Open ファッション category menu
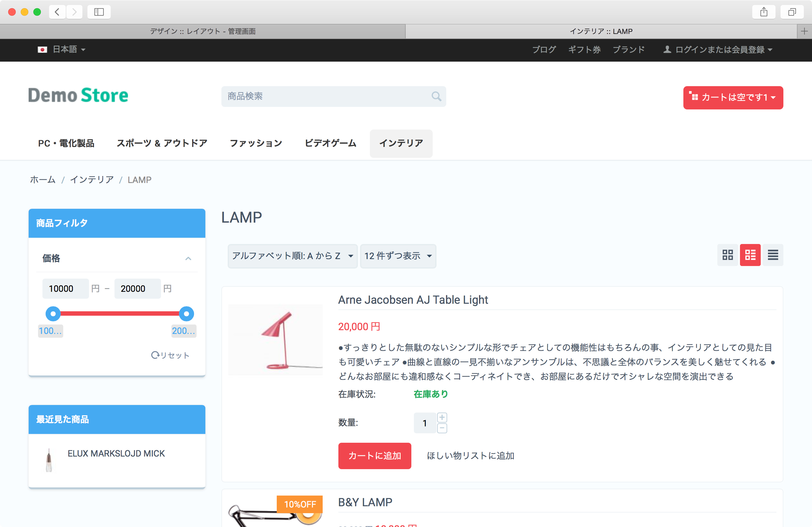This screenshot has width=812, height=527. 256,143
